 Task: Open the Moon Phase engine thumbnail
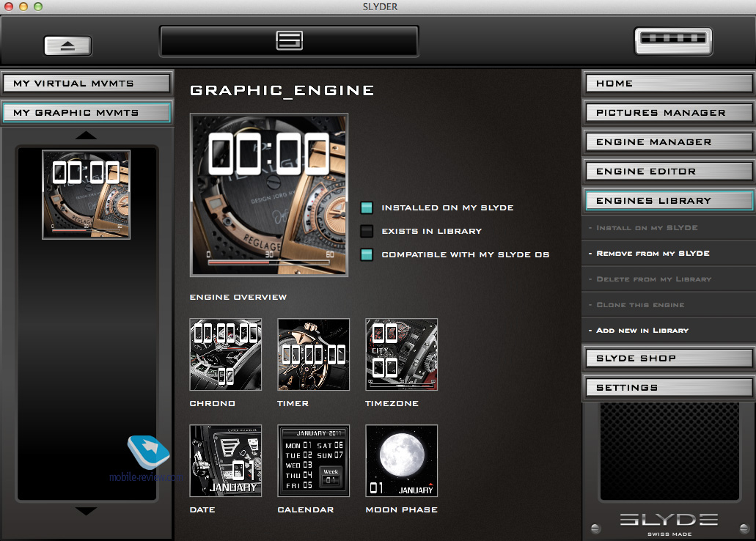tap(402, 461)
